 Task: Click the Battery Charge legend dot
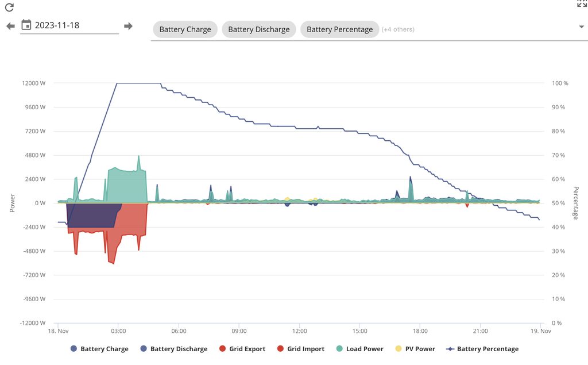coord(73,349)
